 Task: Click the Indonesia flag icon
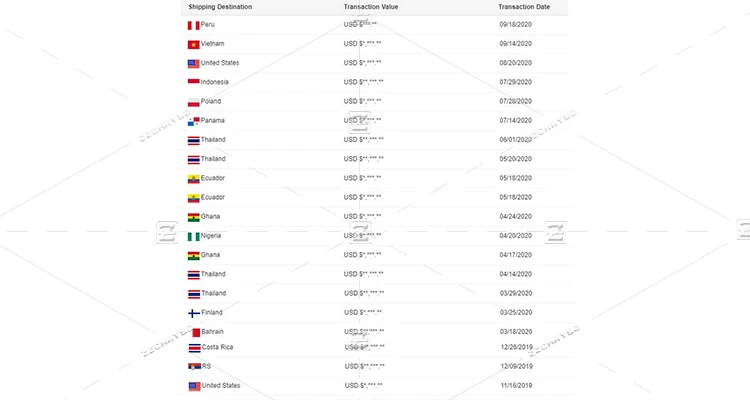[x=193, y=82]
